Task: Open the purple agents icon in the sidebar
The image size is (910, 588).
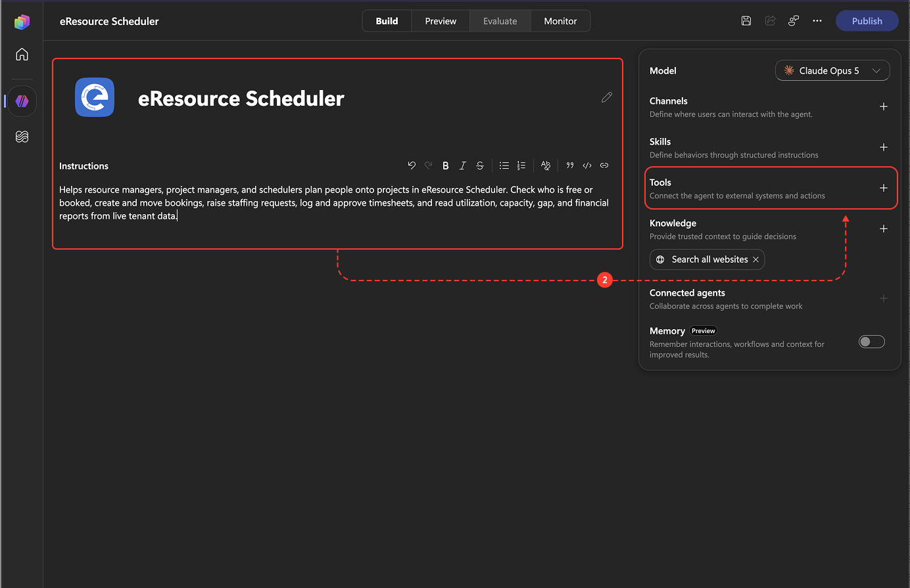Action: [x=22, y=101]
